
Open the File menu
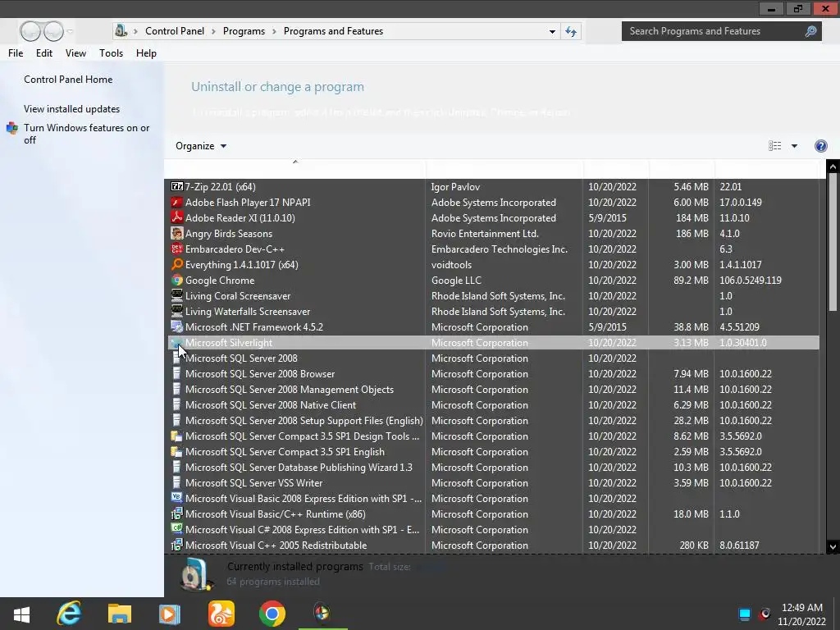pyautogui.click(x=16, y=53)
